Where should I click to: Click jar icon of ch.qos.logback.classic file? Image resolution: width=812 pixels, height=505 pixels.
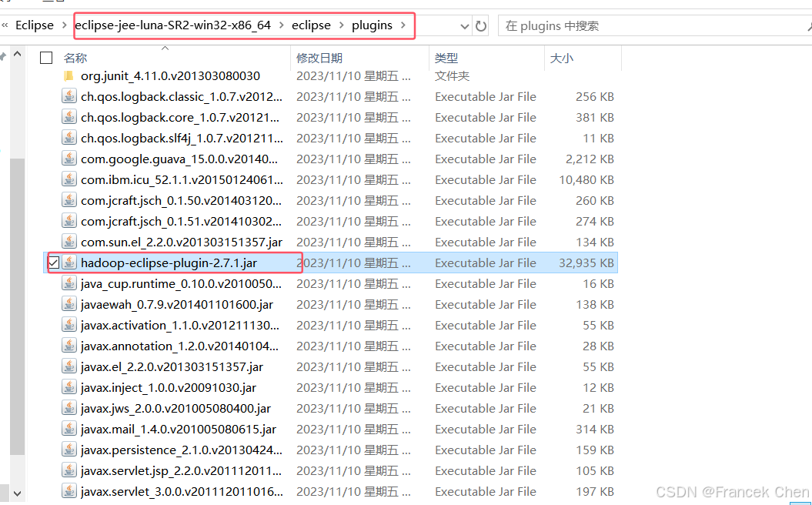point(69,97)
